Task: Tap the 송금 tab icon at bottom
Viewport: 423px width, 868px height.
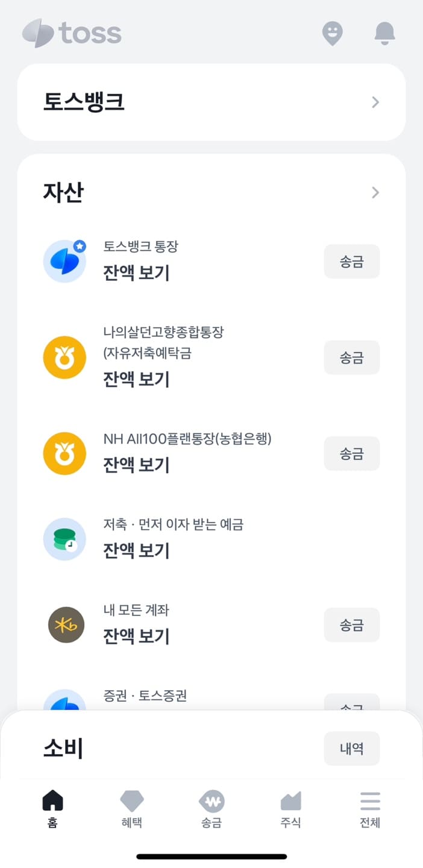Action: 211,808
